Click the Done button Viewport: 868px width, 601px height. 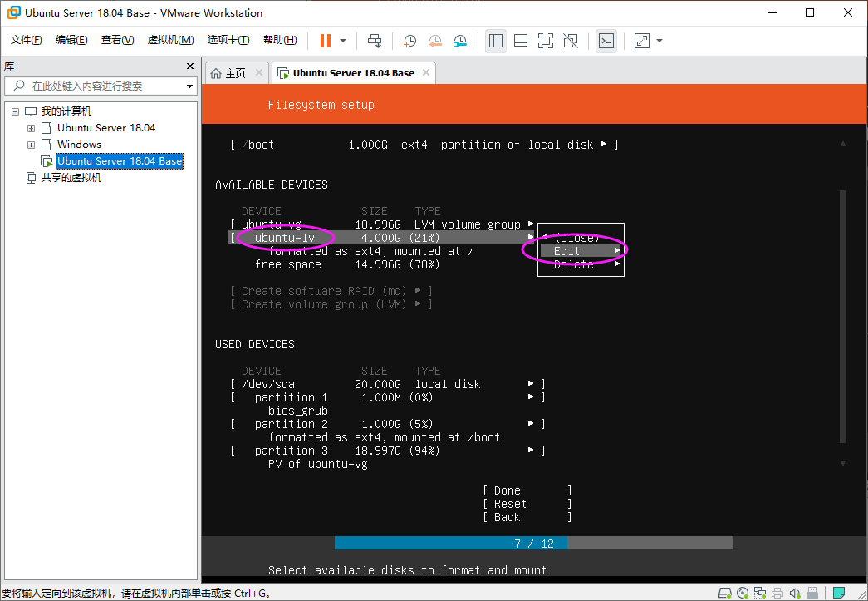point(527,490)
